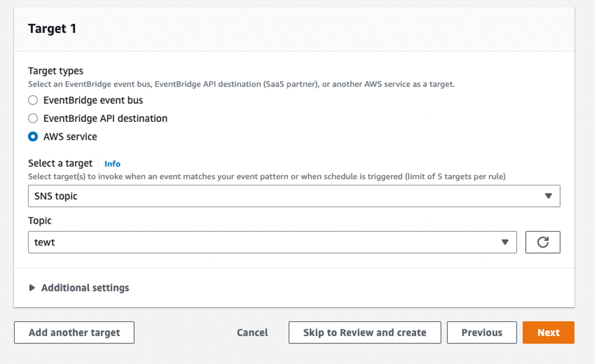Cancel the rule creation
The height and width of the screenshot is (364, 596).
click(253, 332)
